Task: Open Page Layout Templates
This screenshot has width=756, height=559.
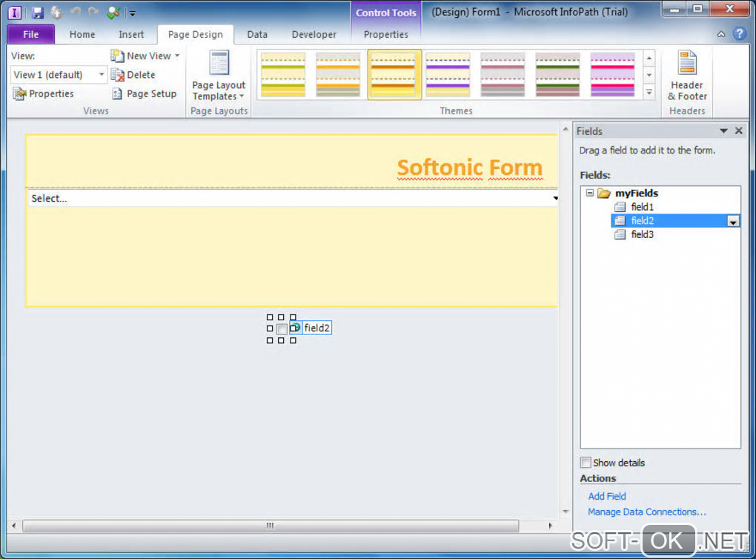Action: pyautogui.click(x=219, y=75)
